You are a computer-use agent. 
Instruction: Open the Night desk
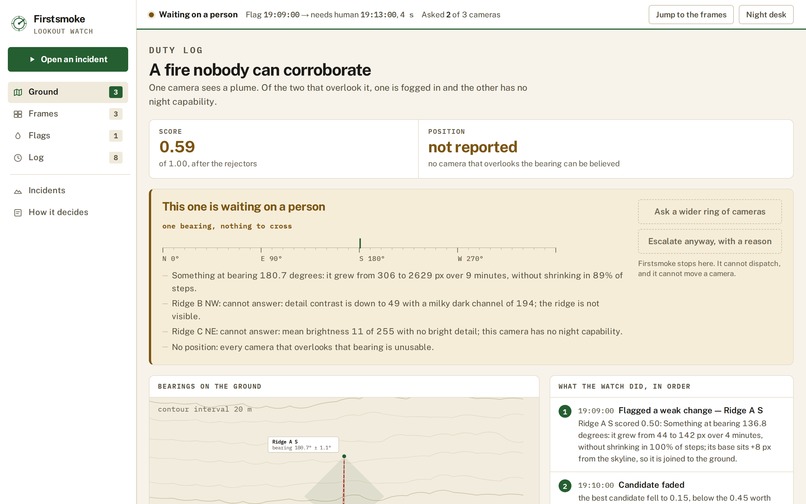tap(766, 14)
